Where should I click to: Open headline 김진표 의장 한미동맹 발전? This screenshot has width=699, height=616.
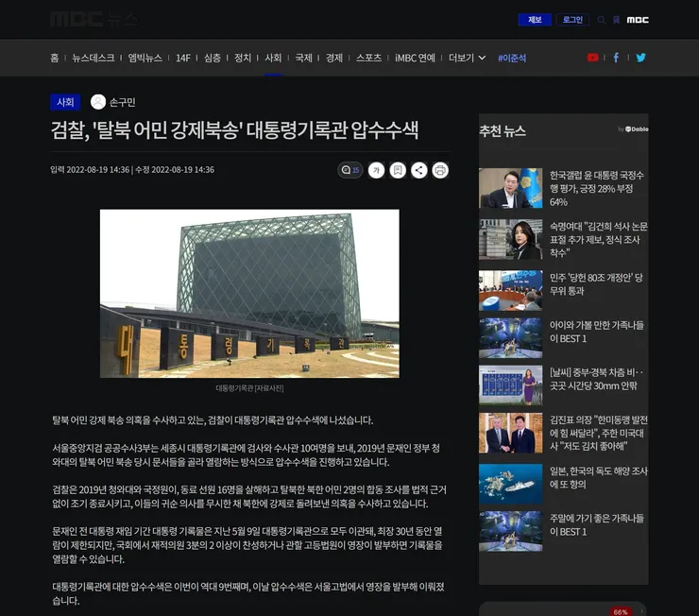[x=598, y=433]
